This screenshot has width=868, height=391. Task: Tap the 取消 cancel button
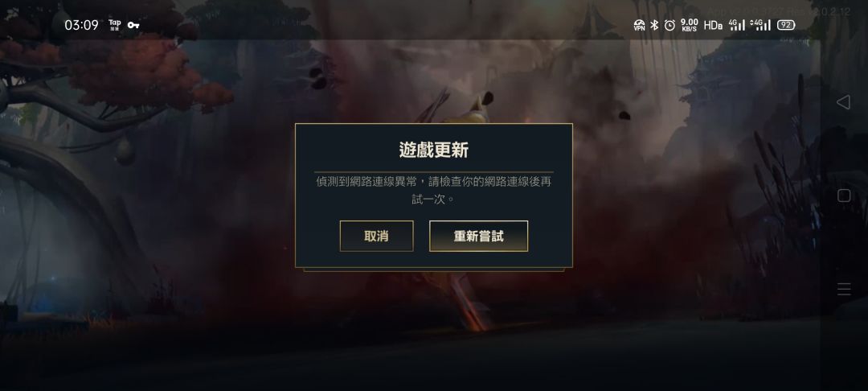point(376,236)
